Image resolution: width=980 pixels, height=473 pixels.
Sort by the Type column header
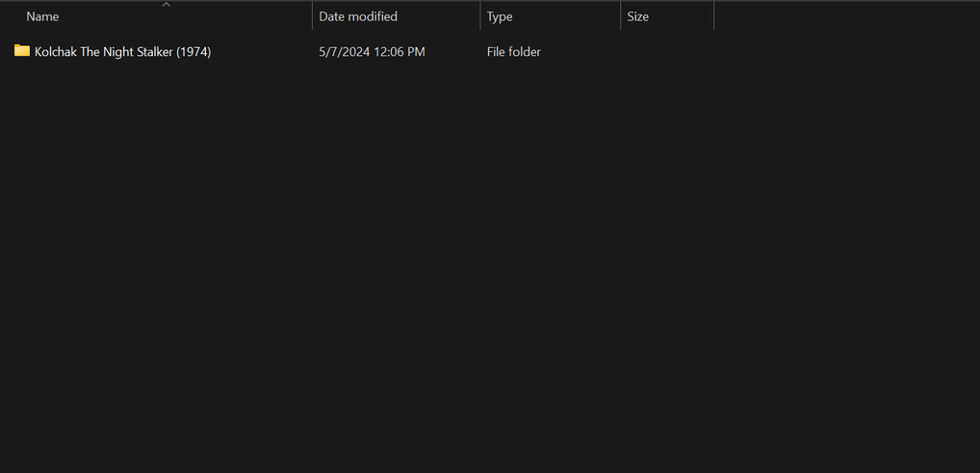[500, 16]
